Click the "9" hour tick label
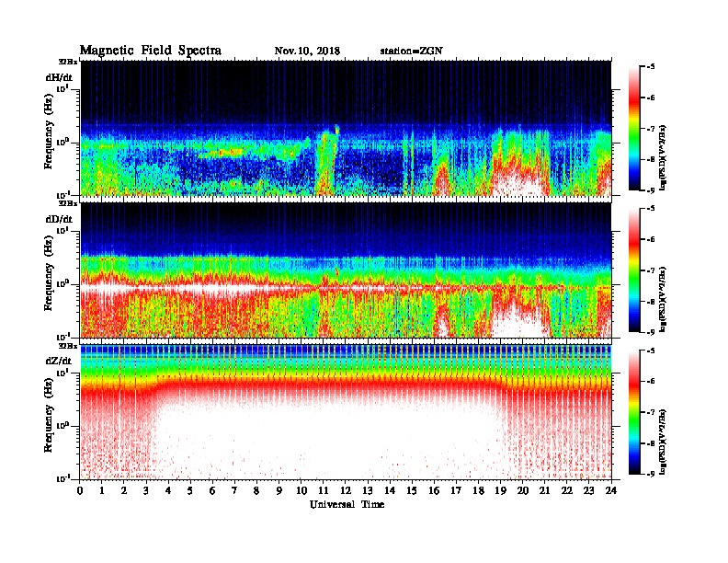Image resolution: width=728 pixels, height=563 pixels. point(279,491)
